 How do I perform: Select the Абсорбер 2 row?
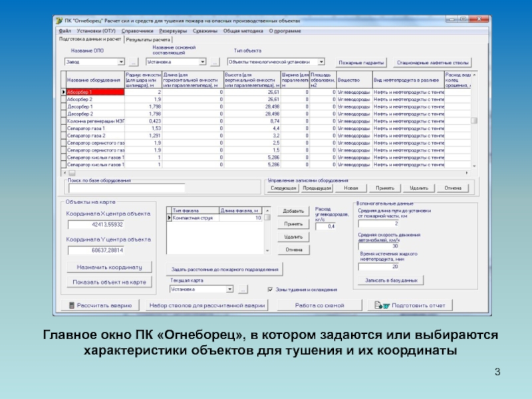point(265,99)
